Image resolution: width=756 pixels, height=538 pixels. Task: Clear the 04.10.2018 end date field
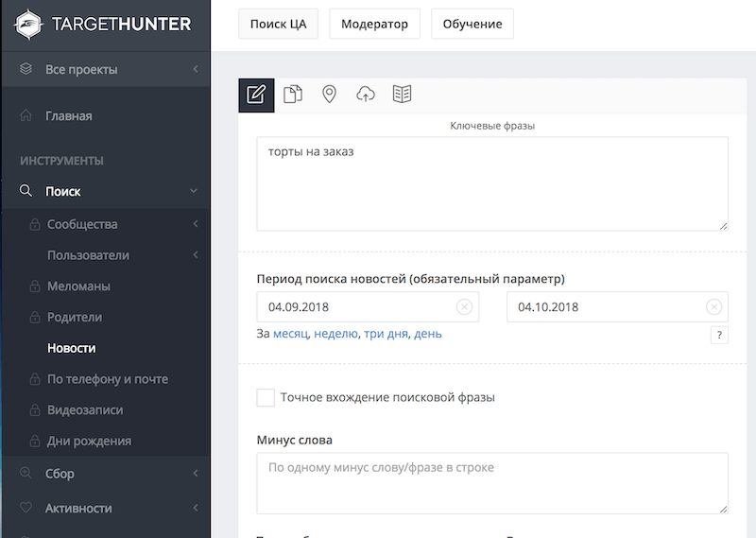714,307
